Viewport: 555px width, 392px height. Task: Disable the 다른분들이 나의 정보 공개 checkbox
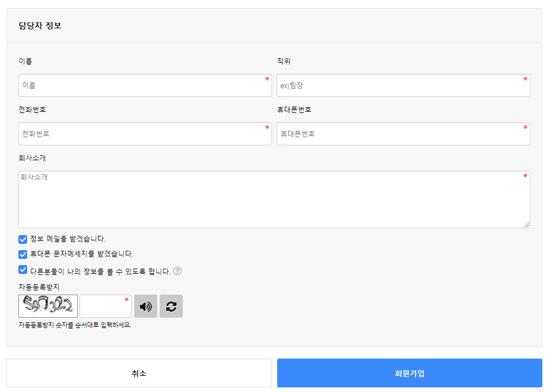[x=23, y=270]
